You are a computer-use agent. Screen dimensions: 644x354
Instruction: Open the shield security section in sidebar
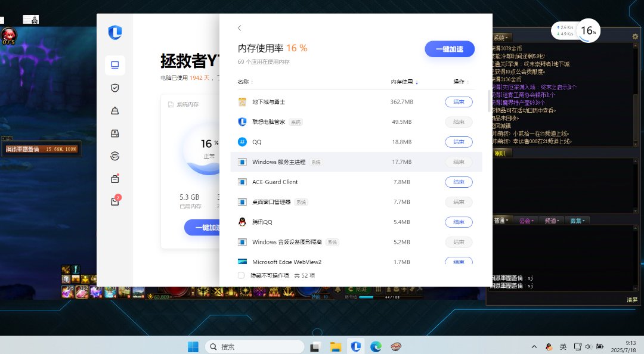tap(115, 88)
